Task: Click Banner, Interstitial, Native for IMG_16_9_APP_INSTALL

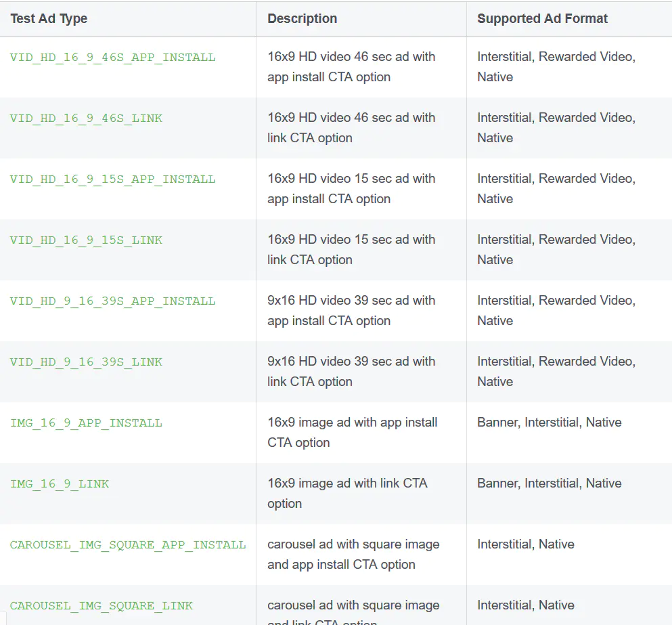Action: pyautogui.click(x=549, y=423)
